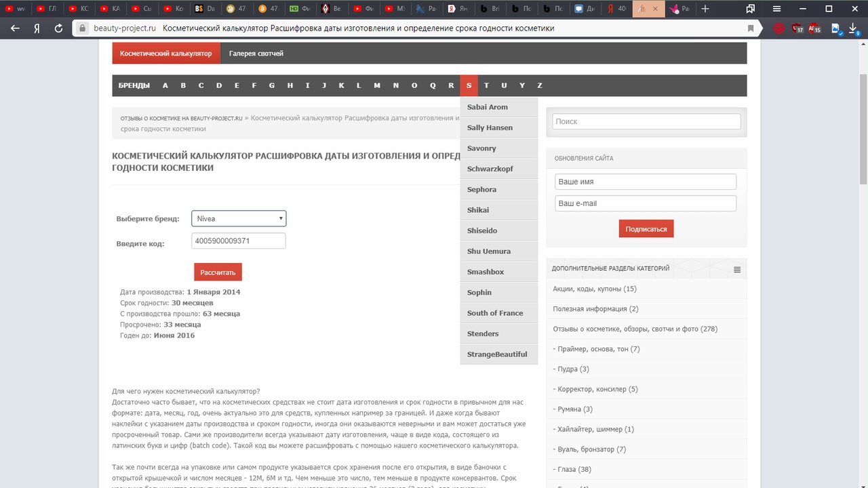This screenshot has height=488, width=868.
Task: Switch to the BS 'Da' tab
Action: 204,9
